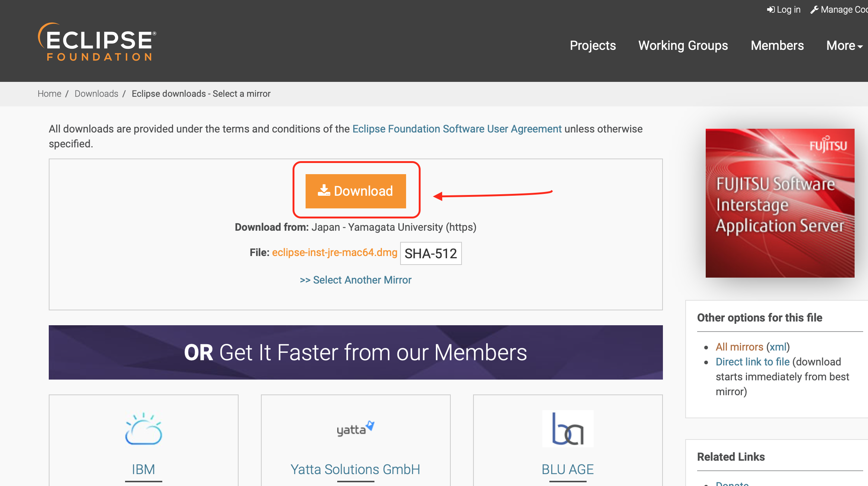This screenshot has height=486, width=868.
Task: Open the Projects menu item
Action: click(x=593, y=45)
